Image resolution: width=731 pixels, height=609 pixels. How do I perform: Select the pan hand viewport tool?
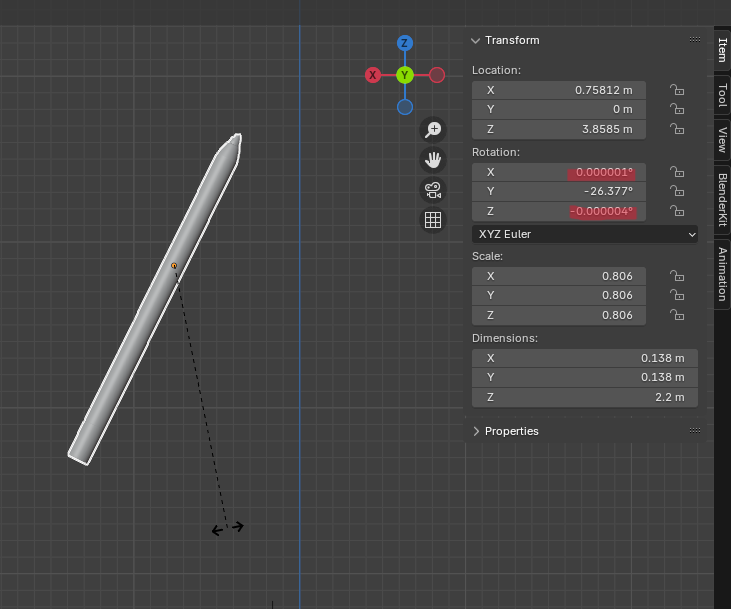pos(433,160)
